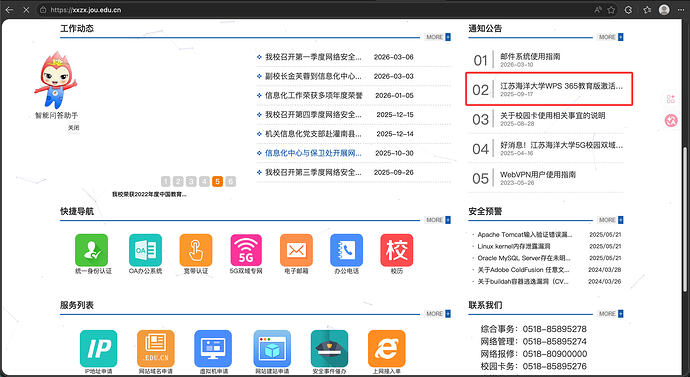The height and width of the screenshot is (377, 690).
Task: Open the 统一身份认证 green icon
Action: pos(92,250)
